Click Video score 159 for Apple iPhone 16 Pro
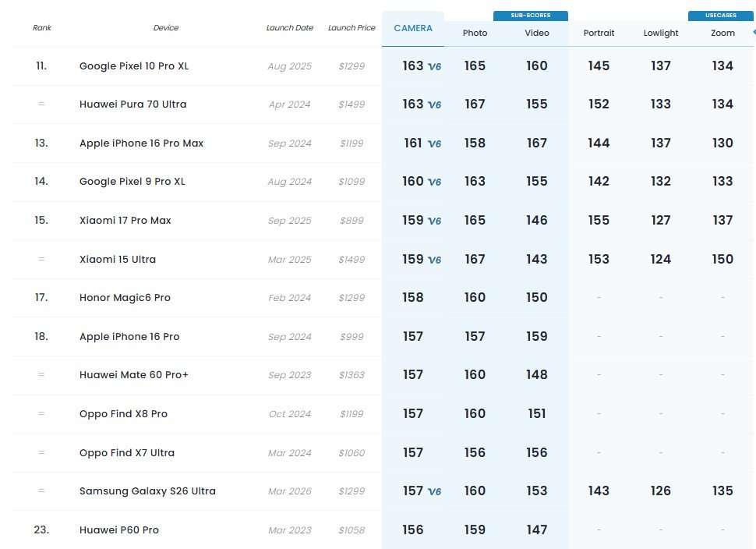This screenshot has width=756, height=549. (x=537, y=337)
